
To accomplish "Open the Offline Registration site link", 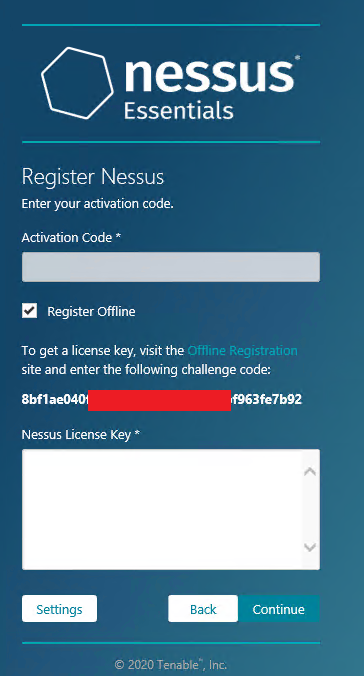I will click(242, 351).
